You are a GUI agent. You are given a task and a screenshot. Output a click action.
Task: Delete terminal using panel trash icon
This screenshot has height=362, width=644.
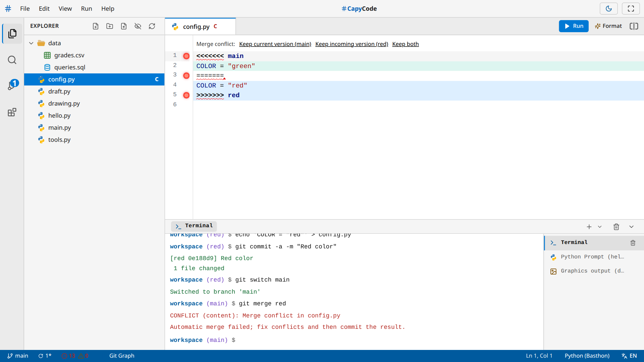coord(616,227)
